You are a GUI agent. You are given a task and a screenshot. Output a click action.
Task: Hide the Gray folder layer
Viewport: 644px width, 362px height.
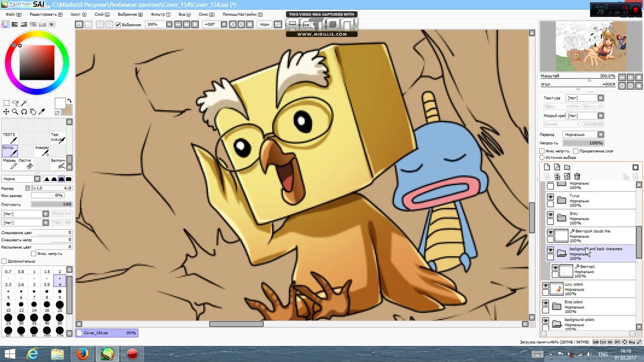(550, 215)
